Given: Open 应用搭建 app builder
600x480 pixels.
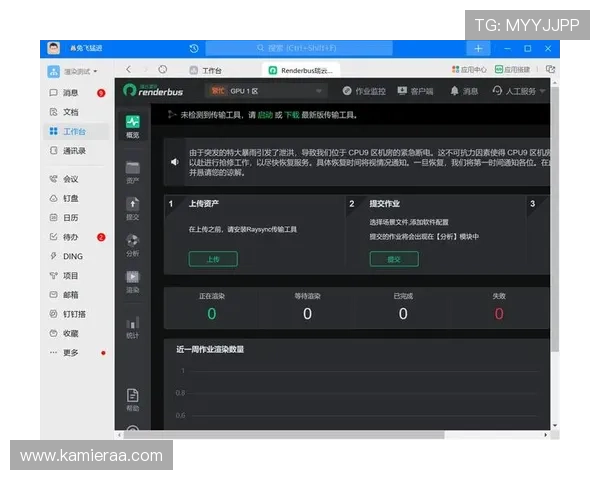Looking at the screenshot, I should 512,69.
